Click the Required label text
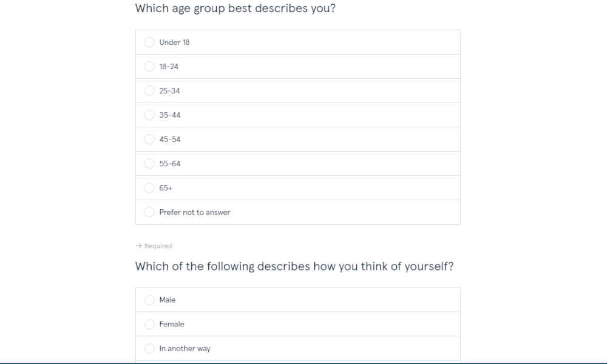Viewport: 607px width, 364px height. 158,246
